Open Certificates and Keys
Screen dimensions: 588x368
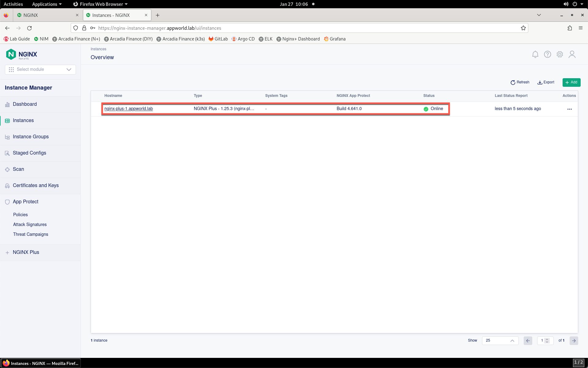point(36,186)
